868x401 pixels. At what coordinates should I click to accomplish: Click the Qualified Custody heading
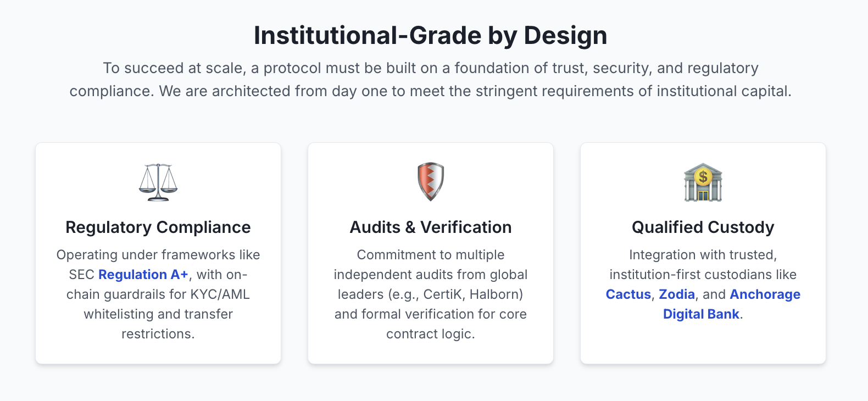(703, 227)
